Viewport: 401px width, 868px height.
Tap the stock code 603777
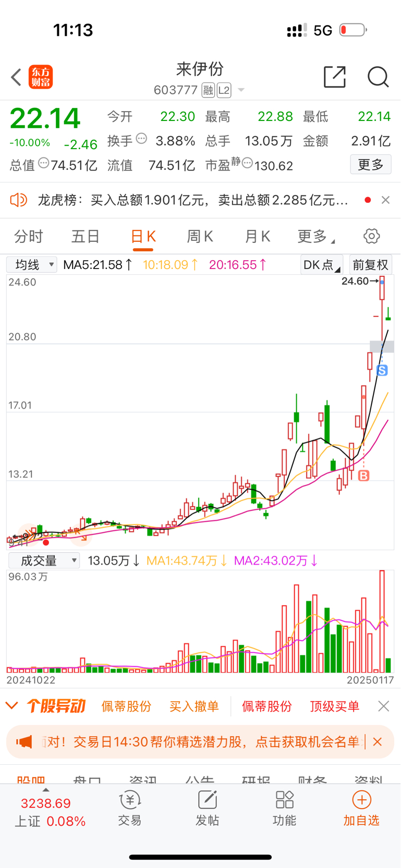point(175,90)
